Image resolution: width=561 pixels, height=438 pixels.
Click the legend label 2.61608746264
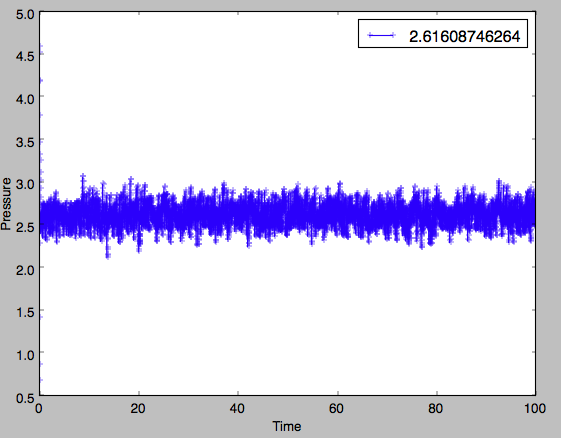(464, 36)
